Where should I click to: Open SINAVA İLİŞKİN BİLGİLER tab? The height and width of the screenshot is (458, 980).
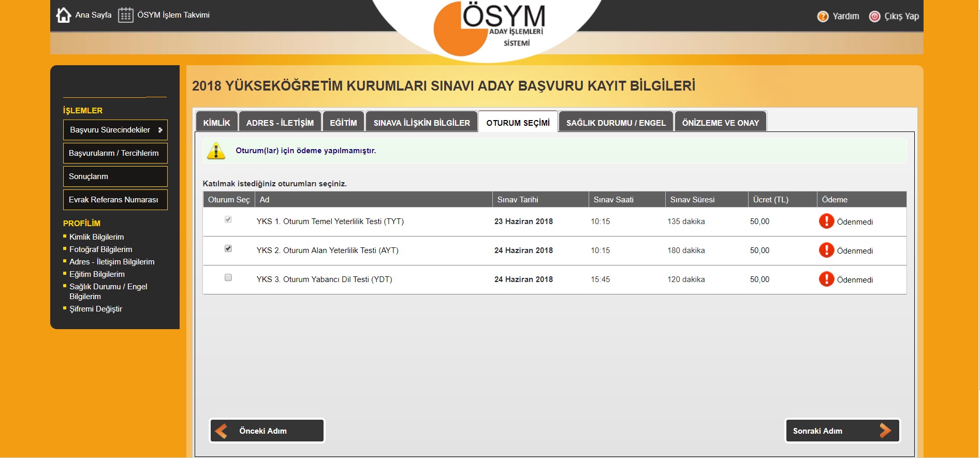click(422, 122)
